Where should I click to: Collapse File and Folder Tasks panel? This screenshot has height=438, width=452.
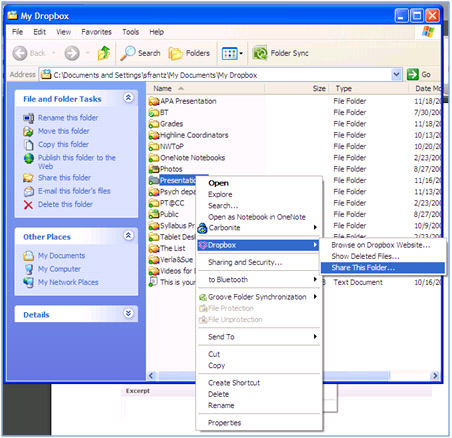[128, 97]
